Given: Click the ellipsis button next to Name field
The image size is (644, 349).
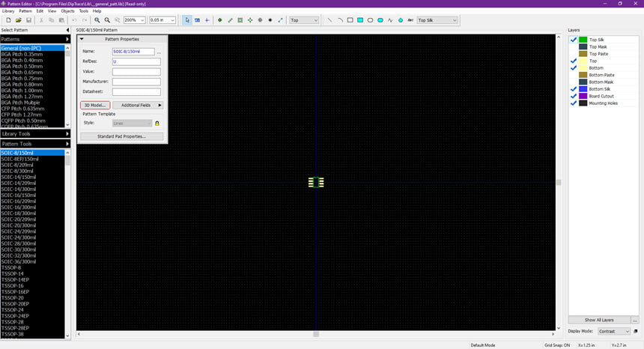Looking at the screenshot, I should pos(159,52).
